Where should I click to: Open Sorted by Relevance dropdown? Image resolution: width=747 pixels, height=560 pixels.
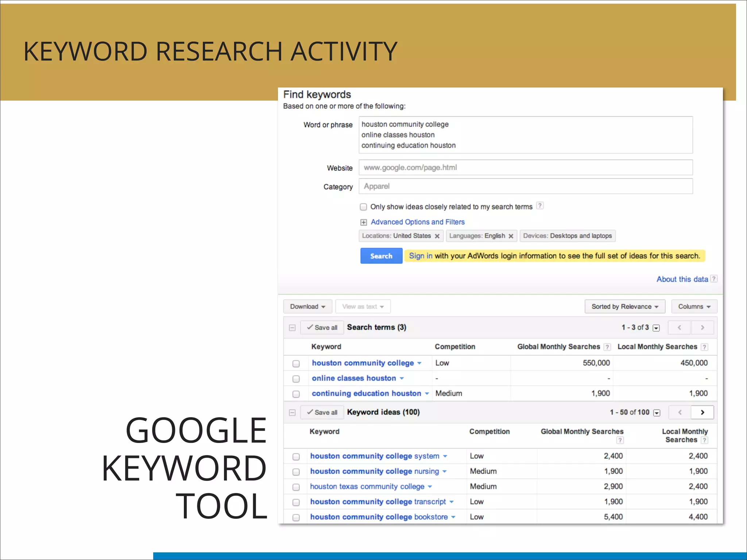(x=625, y=307)
